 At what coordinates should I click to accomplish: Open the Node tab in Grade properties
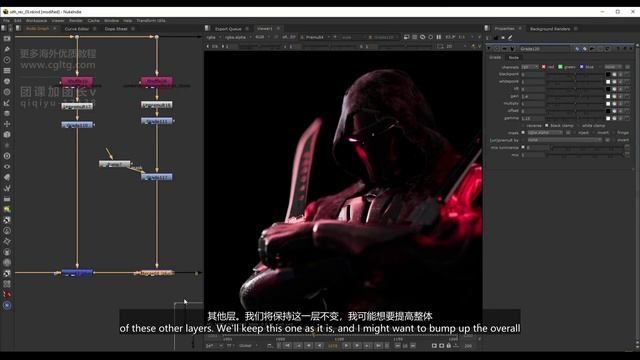tap(514, 58)
